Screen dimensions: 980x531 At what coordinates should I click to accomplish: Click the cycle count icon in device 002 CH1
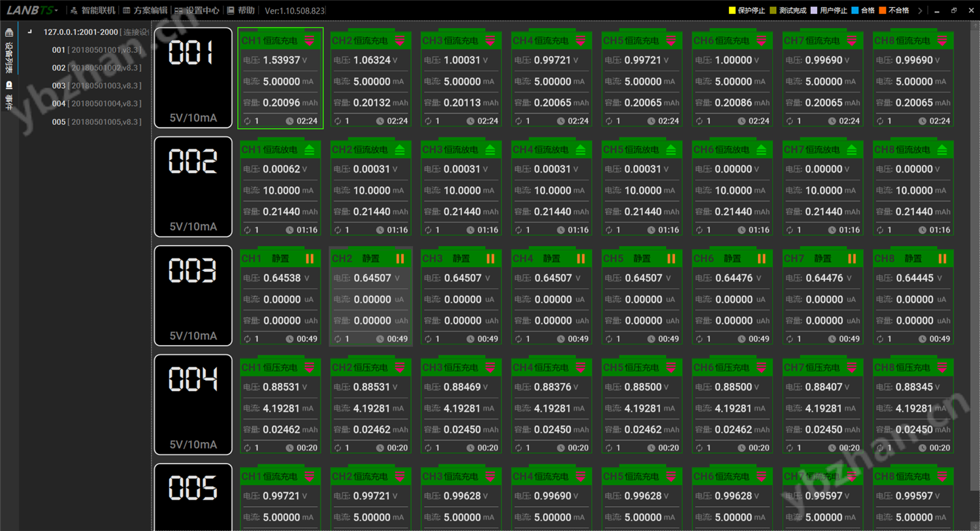pyautogui.click(x=246, y=230)
